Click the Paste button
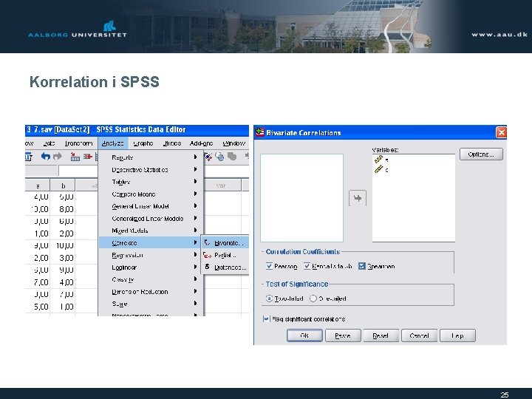The height and width of the screenshot is (399, 532). pyautogui.click(x=343, y=335)
